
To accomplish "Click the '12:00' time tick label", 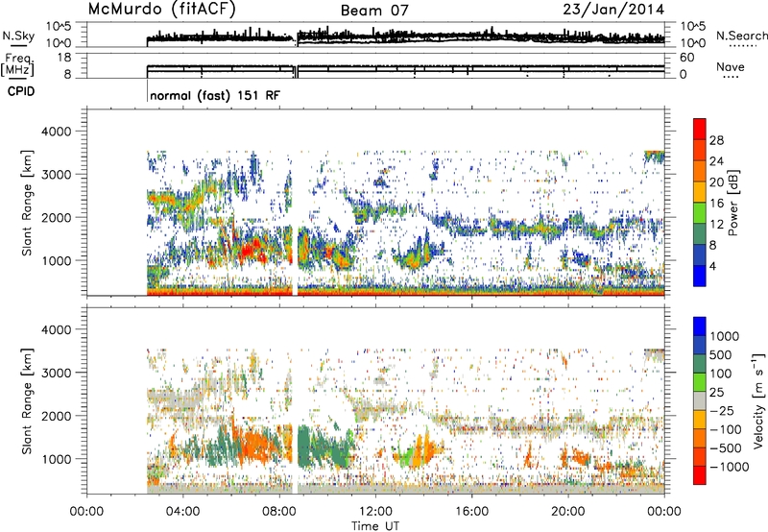I will click(375, 512).
